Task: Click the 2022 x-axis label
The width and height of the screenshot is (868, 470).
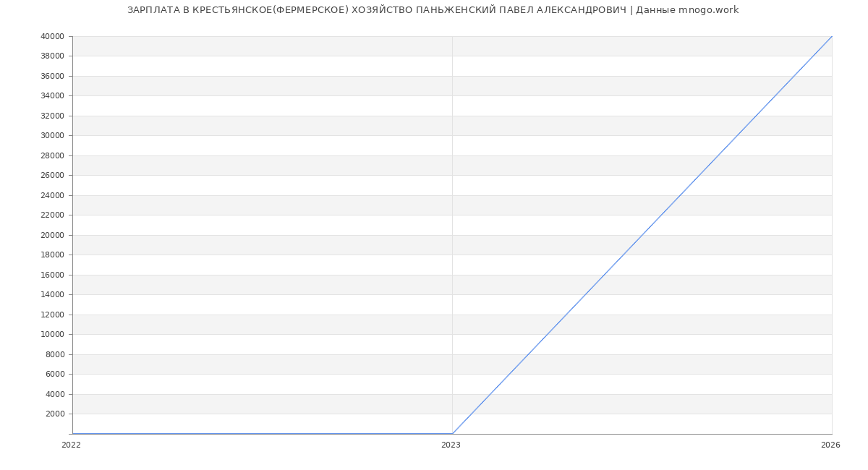Action: (x=71, y=445)
